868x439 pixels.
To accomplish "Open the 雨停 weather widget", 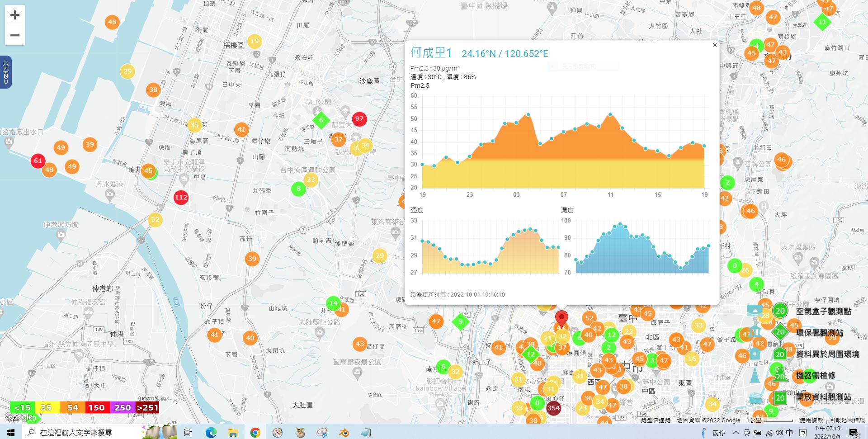I will (713, 433).
